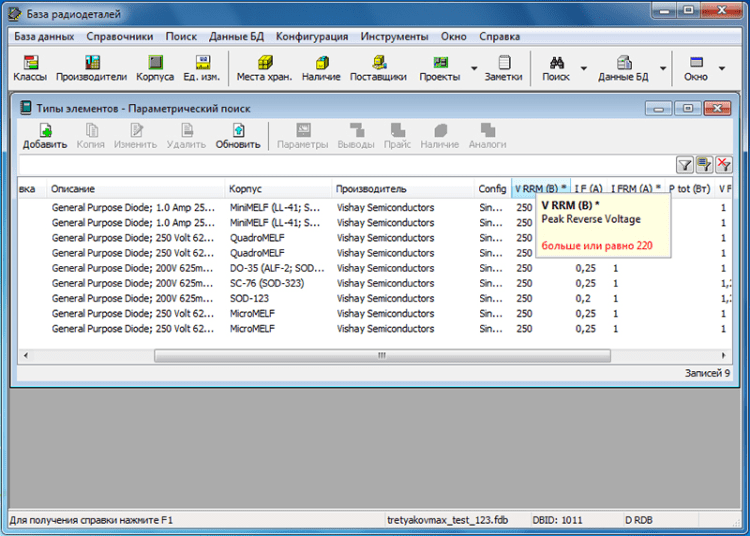Screen dimensions: 750x536
Task: Click the clear filter red X icon
Action: pos(724,165)
